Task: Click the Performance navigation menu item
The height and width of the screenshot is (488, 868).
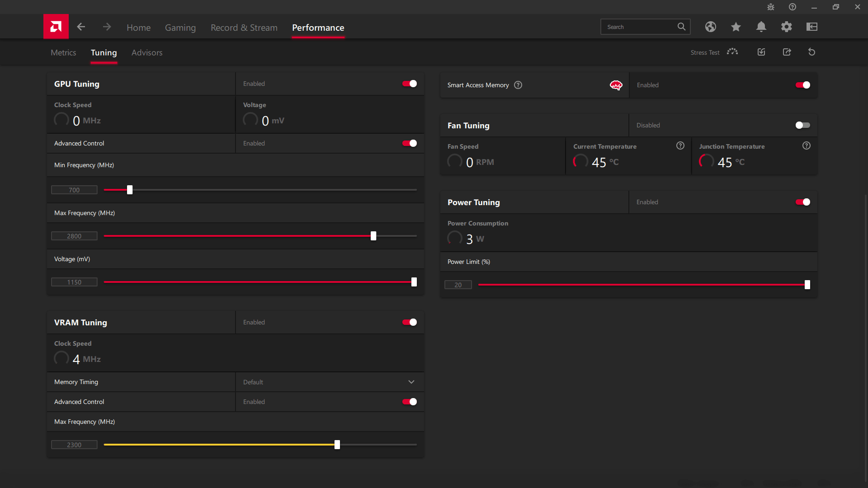Action: [318, 28]
